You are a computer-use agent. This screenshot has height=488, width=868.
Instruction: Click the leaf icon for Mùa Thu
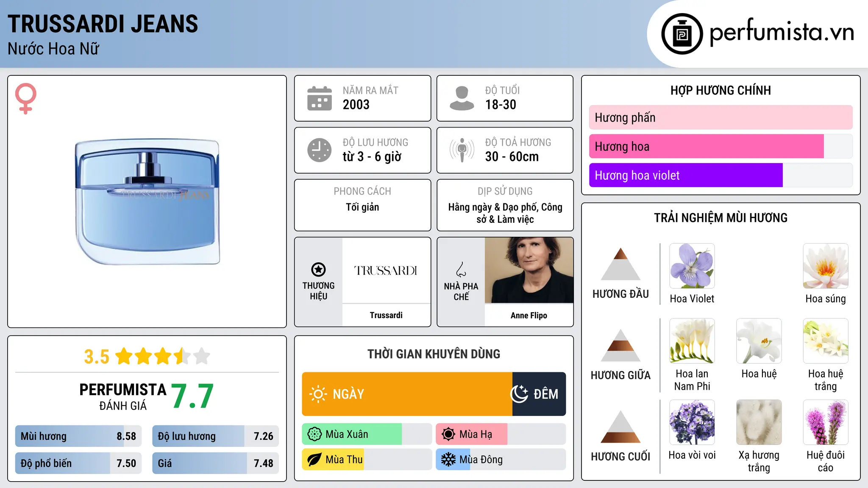point(314,460)
